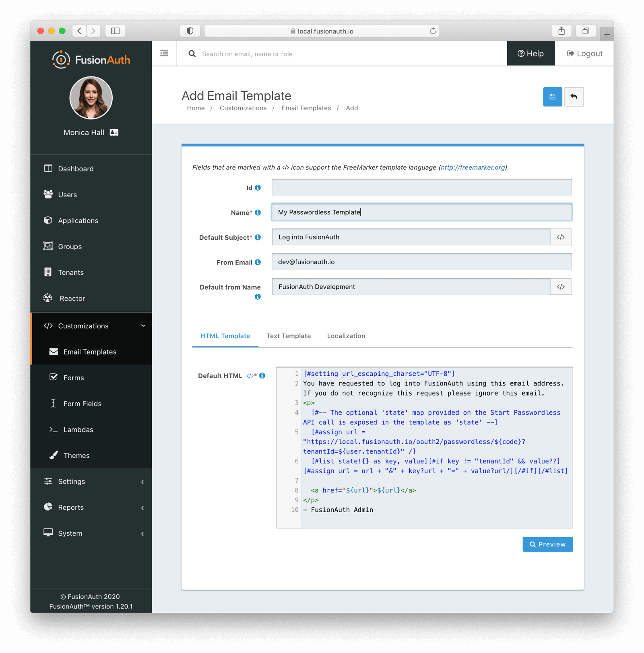Screen dimensions: 644x653
Task: Switch to the Localization tab
Action: pos(346,336)
